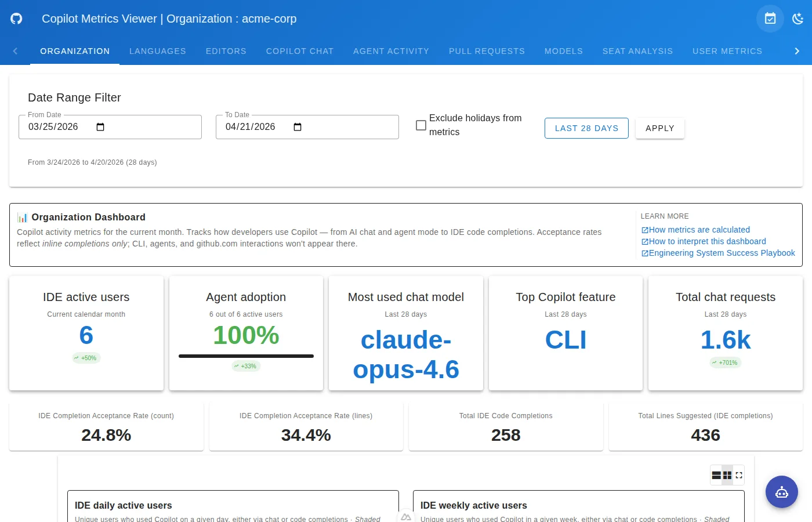812x522 pixels.
Task: Click the '+50%' trend chip under IDE active users
Action: 86,358
